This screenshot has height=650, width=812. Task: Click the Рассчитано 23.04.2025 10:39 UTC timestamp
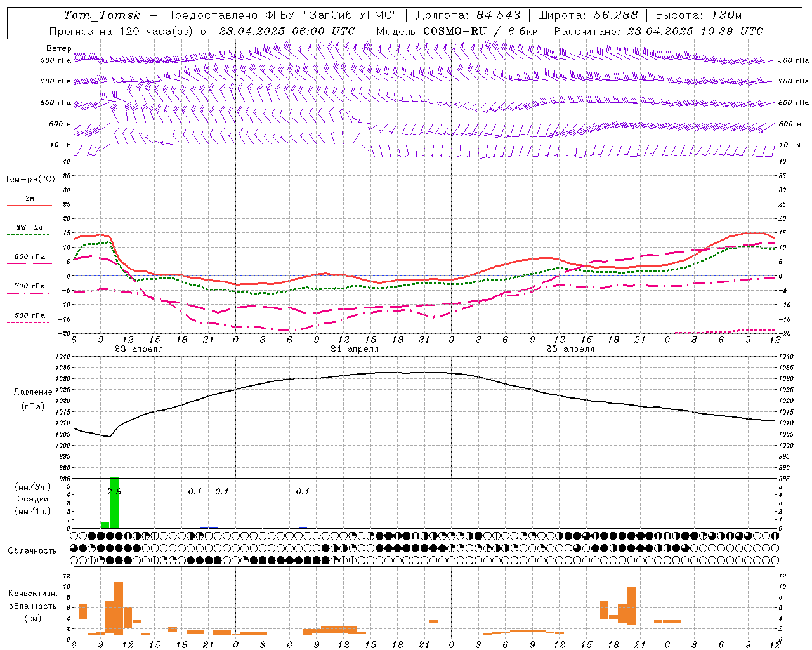[x=658, y=31]
